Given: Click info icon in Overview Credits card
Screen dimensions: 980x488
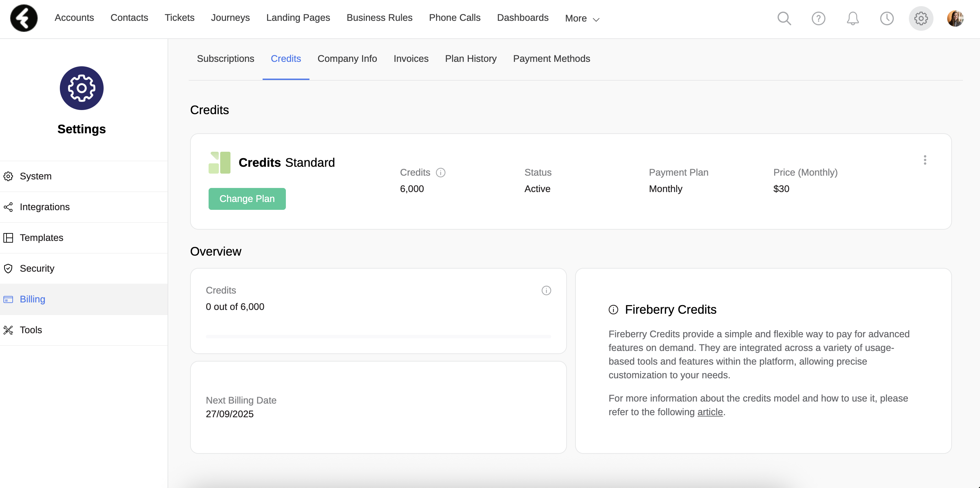Looking at the screenshot, I should click(546, 290).
